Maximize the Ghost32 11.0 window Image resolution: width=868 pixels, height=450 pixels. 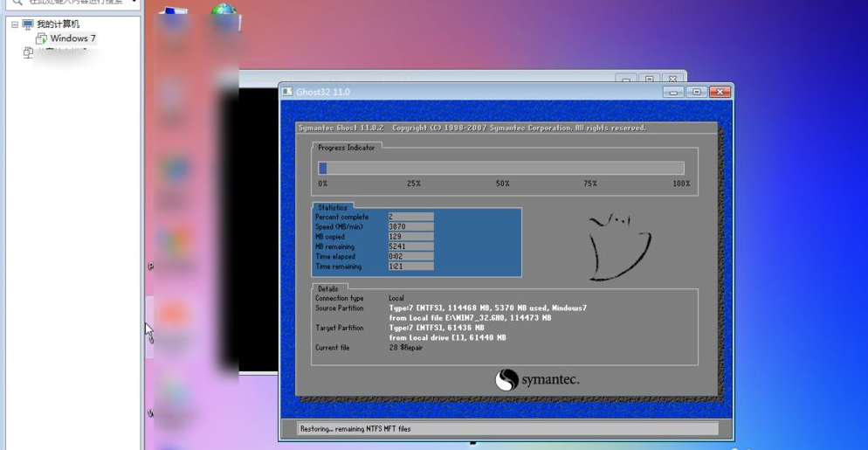[x=696, y=92]
